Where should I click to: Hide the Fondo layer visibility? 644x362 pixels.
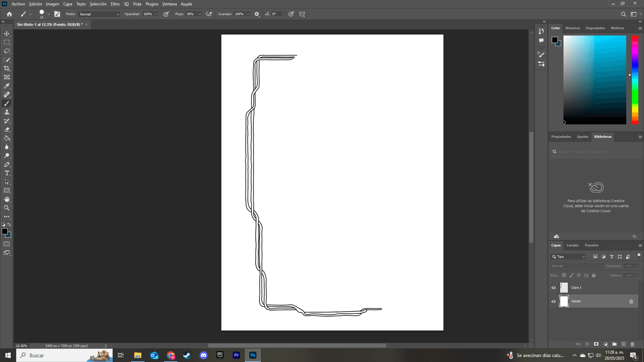click(553, 301)
